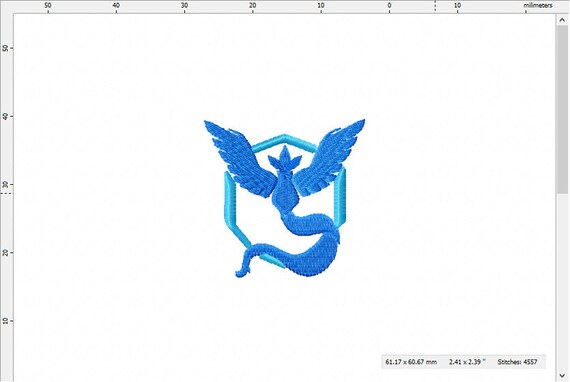Image resolution: width=570 pixels, height=382 pixels.
Task: Click the 'milimeters' unit label on ruler
Action: (538, 5)
